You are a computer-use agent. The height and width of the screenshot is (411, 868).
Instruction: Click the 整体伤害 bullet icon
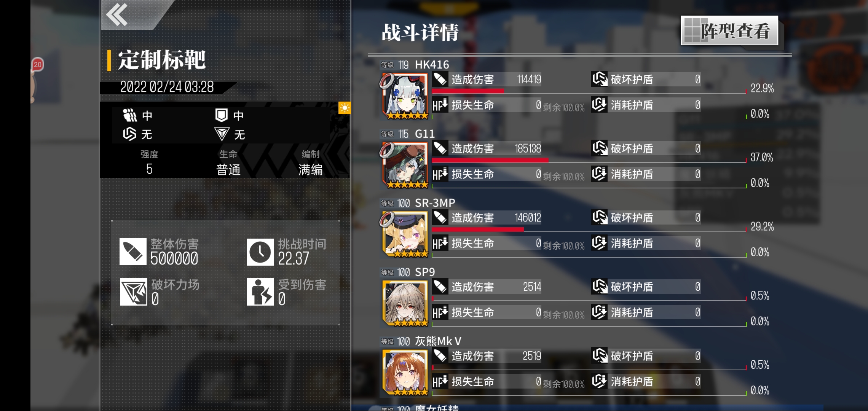coord(133,252)
